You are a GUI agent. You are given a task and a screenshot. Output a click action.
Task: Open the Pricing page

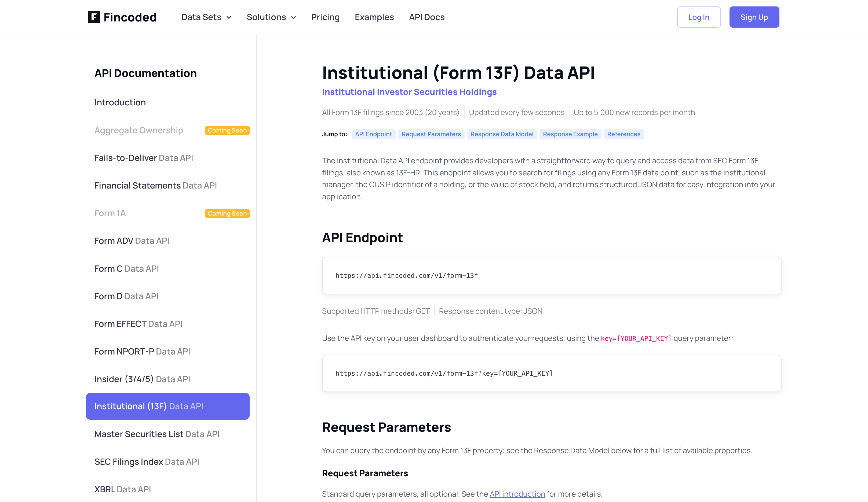pos(325,17)
